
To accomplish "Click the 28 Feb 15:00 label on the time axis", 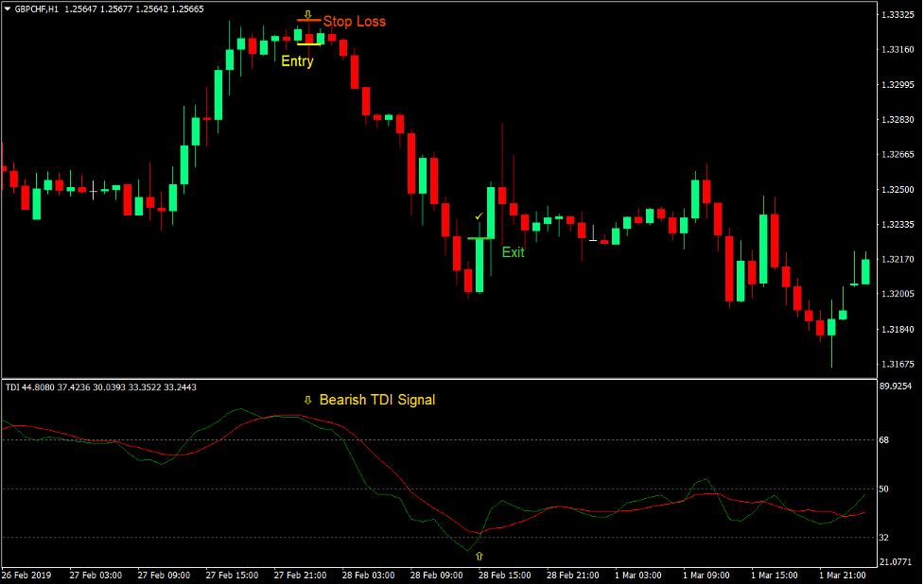I will 504,575.
